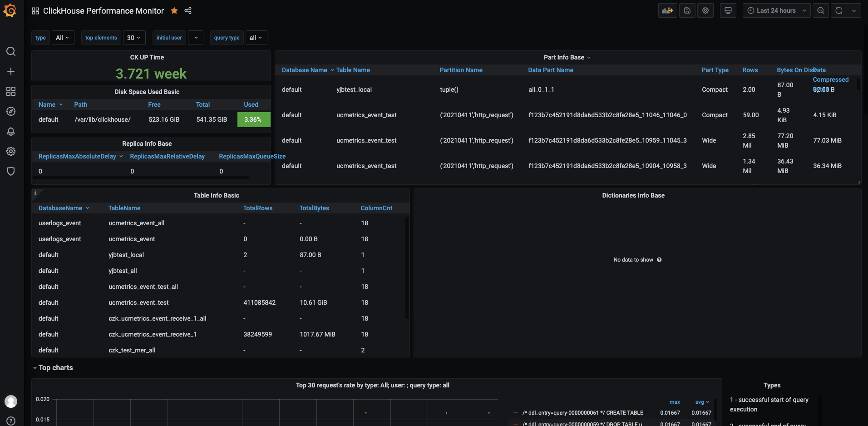
Task: Open the Dashboards icon in sidebar
Action: (11, 91)
